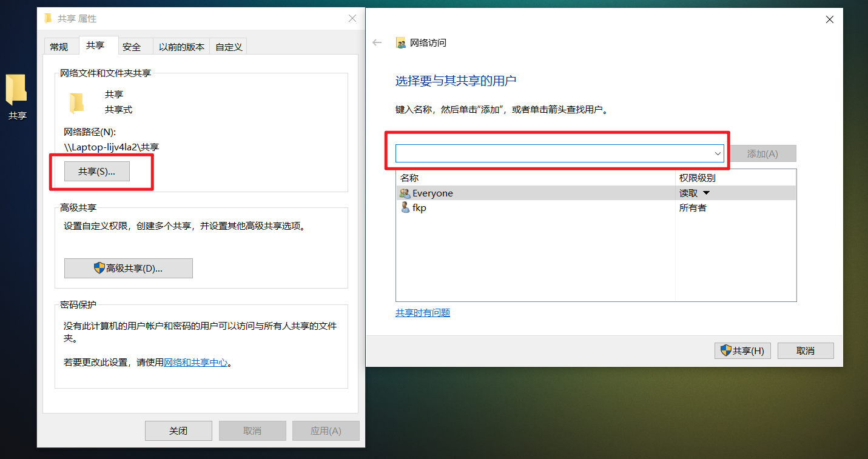Screen dimensions: 868x459
Task: Click the yellow folder icon beside 共享式
Action: 76,102
